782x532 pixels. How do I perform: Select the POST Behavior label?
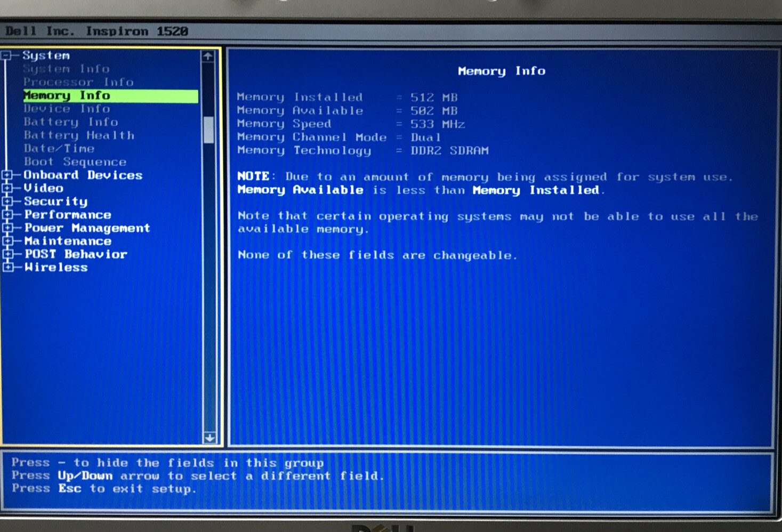pyautogui.click(x=76, y=254)
